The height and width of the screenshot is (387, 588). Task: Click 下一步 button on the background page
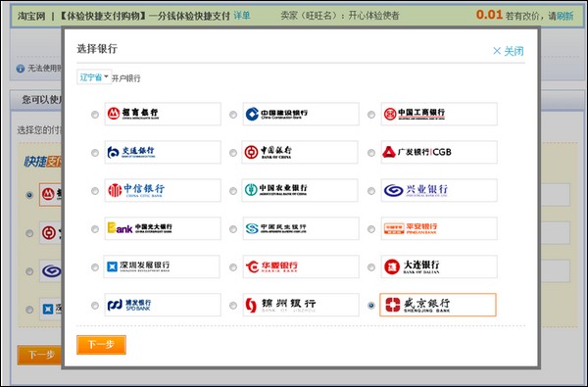tap(40, 355)
